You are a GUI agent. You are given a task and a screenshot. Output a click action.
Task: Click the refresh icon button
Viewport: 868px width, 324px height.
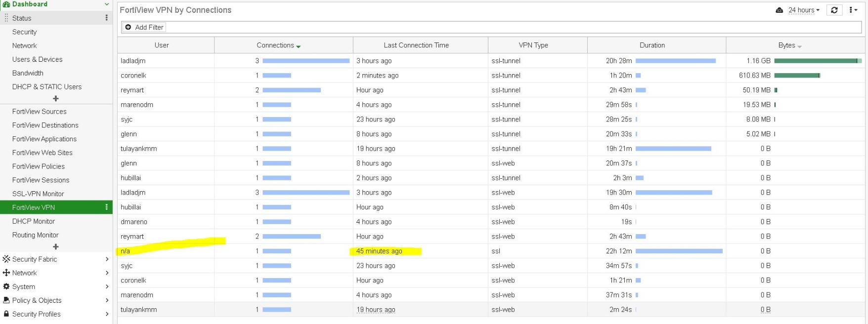point(834,10)
